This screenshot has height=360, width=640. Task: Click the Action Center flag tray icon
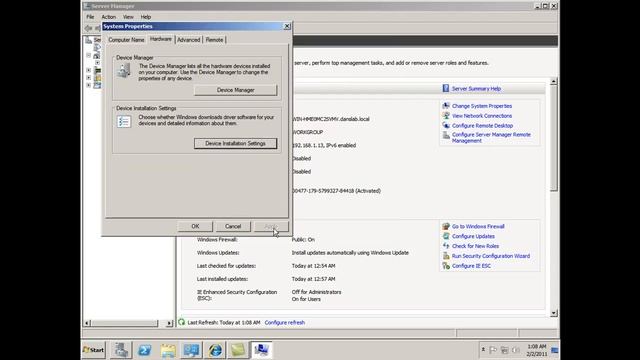click(x=493, y=350)
